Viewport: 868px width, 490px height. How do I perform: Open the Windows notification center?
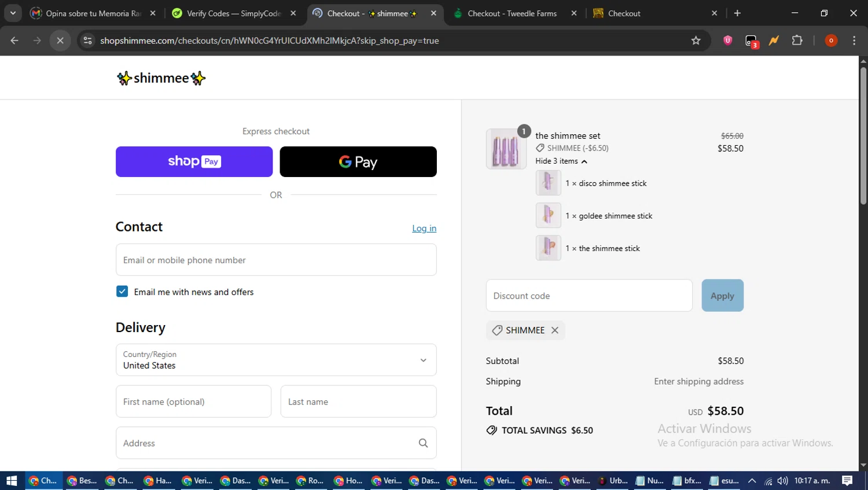pos(847,481)
